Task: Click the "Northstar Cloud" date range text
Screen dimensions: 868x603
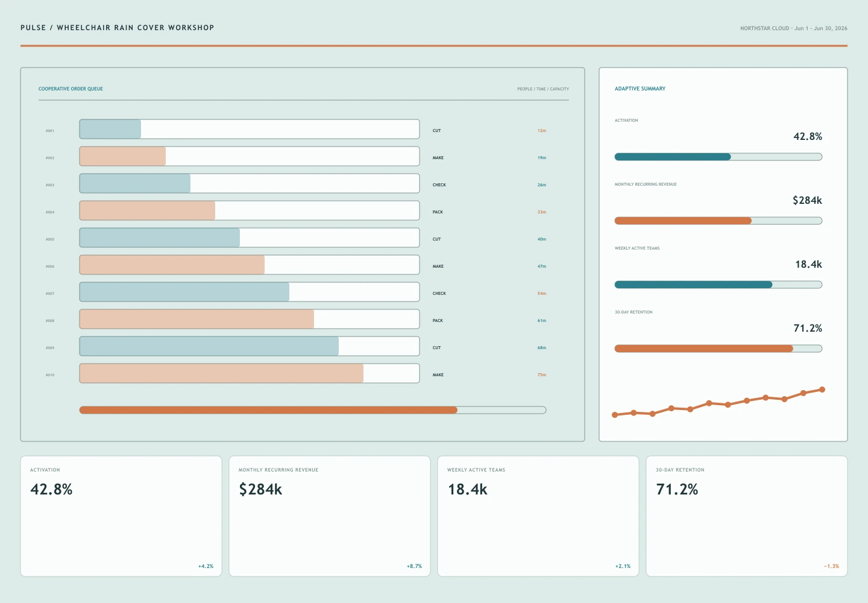Action: click(794, 28)
